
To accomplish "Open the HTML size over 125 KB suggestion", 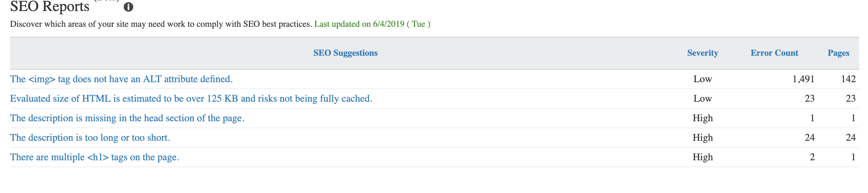I will 191,99.
